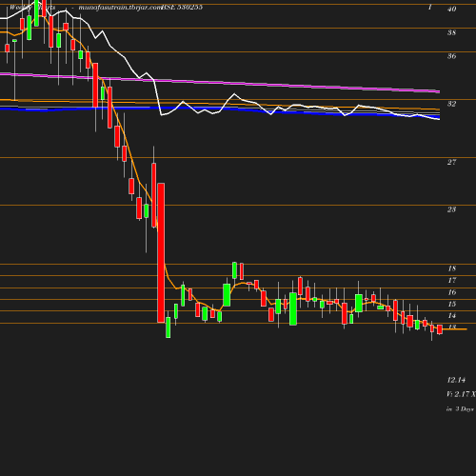The height and width of the screenshot is (476, 476).
Task: Click the price axis label '27'
Action: point(452,162)
